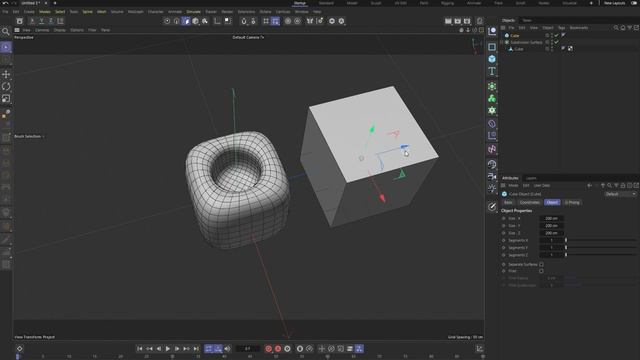
Task: Click the Size Y value field
Action: click(x=551, y=226)
